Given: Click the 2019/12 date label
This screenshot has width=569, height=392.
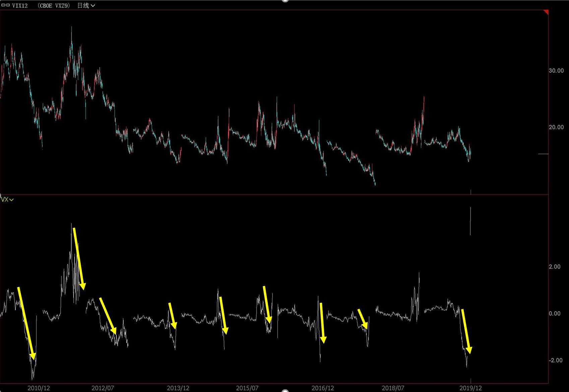Looking at the screenshot, I should (470, 388).
